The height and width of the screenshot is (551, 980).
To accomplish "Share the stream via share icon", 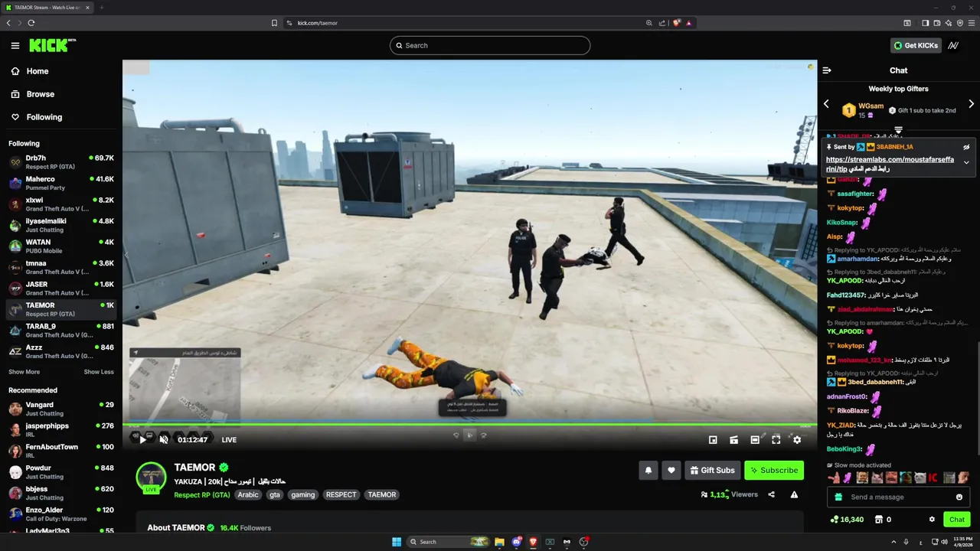I will pos(771,494).
